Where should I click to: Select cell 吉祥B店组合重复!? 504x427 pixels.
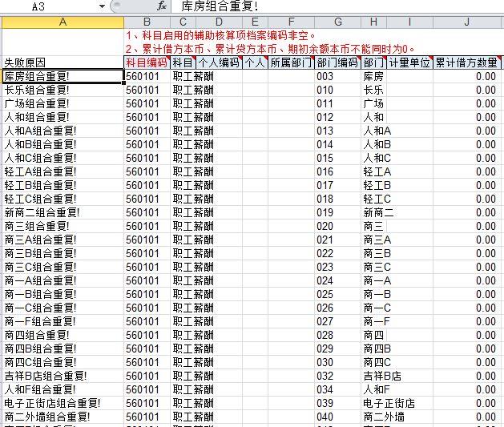[x=63, y=376]
